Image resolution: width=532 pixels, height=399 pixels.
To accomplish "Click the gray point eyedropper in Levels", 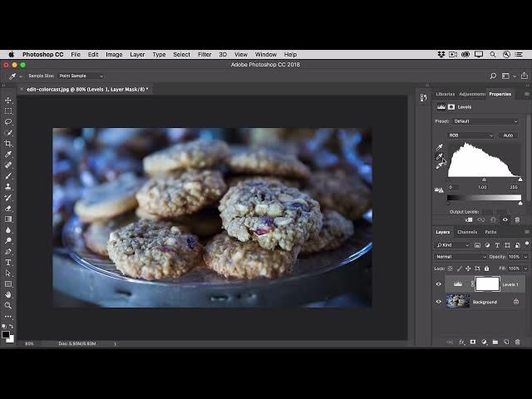I will tap(440, 156).
